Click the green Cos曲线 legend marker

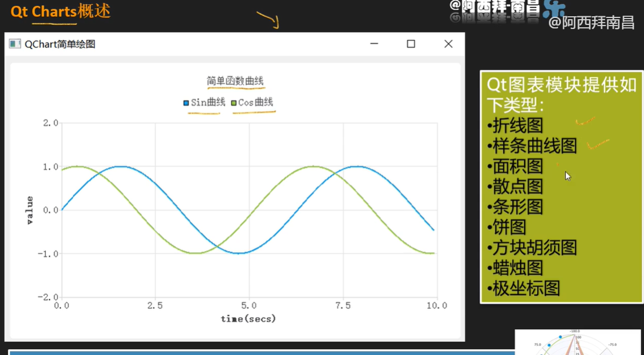[233, 102]
